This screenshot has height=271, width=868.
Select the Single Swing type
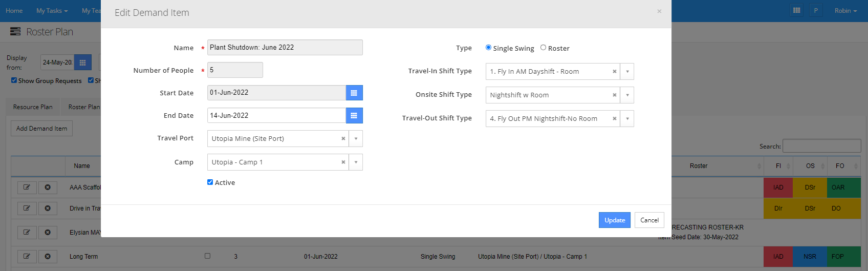[488, 48]
